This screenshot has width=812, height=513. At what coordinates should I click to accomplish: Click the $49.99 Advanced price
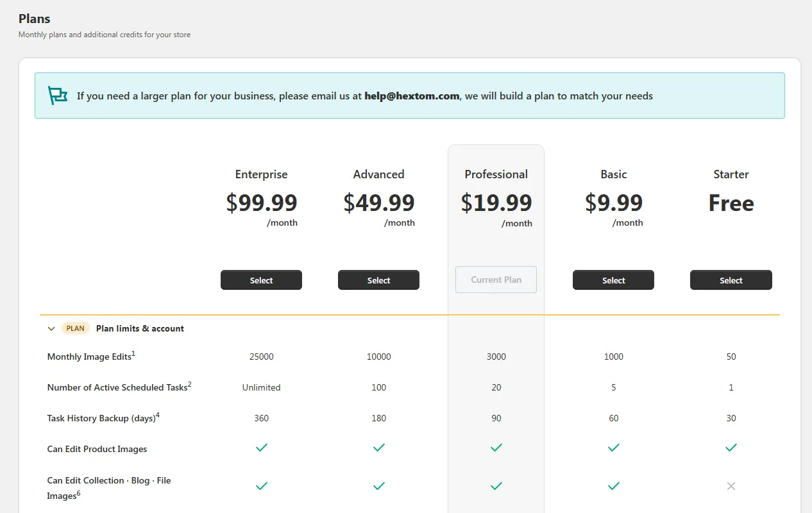[378, 203]
